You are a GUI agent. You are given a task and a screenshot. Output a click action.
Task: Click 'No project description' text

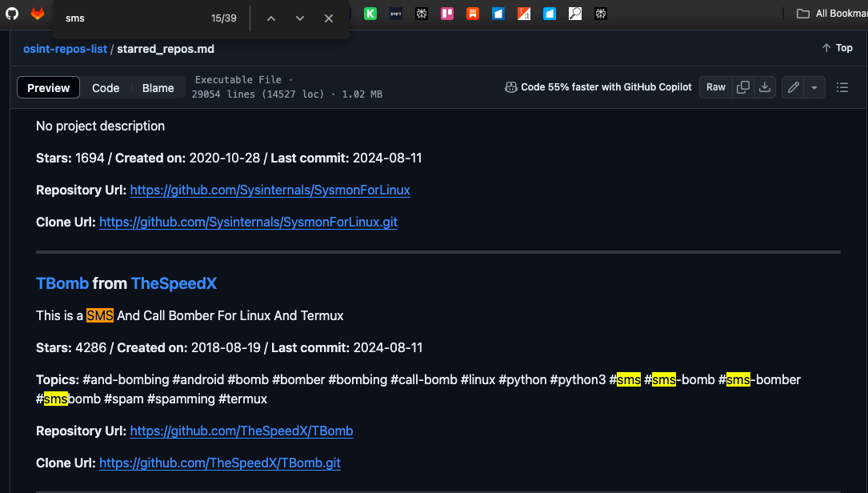pos(100,126)
